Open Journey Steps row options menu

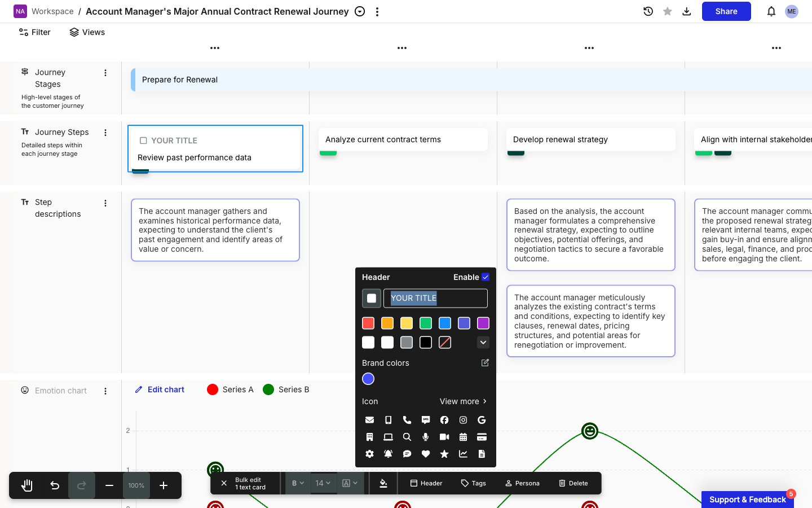click(105, 133)
